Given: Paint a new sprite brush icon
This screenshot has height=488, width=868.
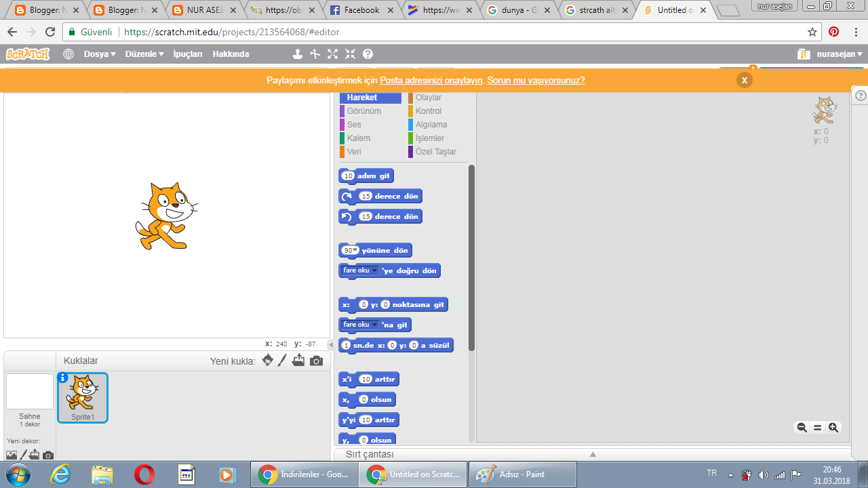Looking at the screenshot, I should tap(283, 360).
